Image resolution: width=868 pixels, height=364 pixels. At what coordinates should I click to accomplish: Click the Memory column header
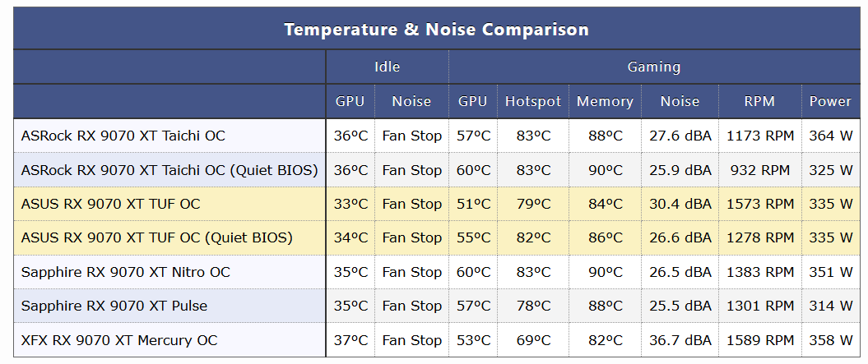(605, 102)
